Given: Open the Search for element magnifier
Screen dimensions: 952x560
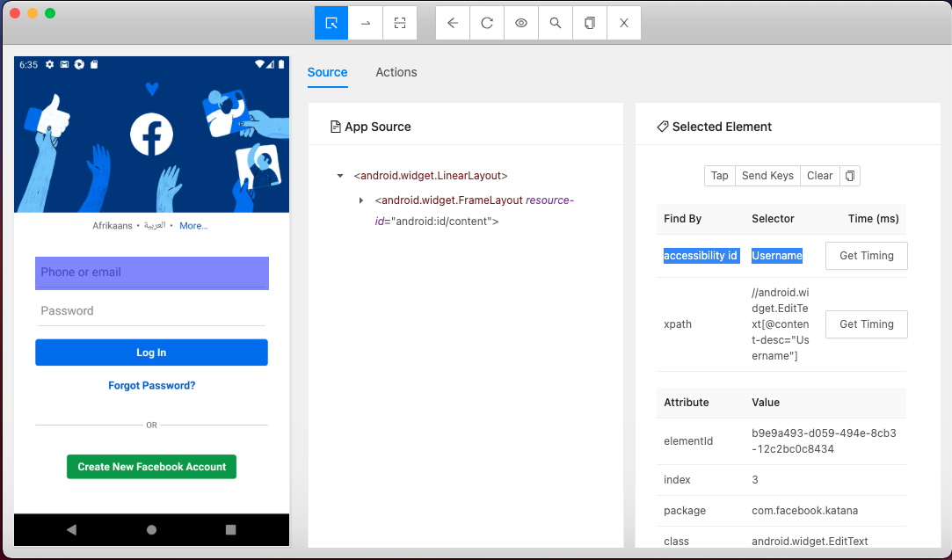Looking at the screenshot, I should click(555, 23).
